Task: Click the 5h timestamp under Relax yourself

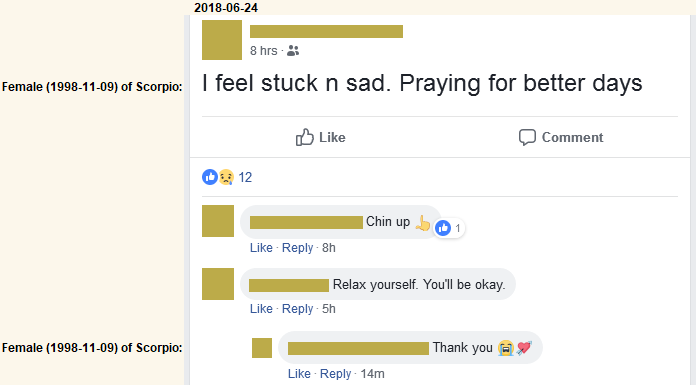Action: [328, 309]
